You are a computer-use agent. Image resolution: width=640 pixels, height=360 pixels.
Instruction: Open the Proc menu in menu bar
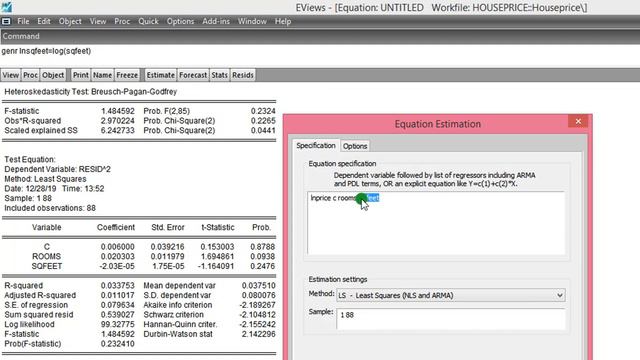click(122, 21)
